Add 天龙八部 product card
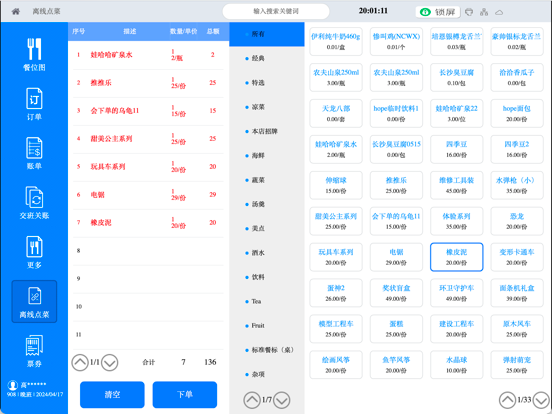The width and height of the screenshot is (552, 414). coord(336,113)
